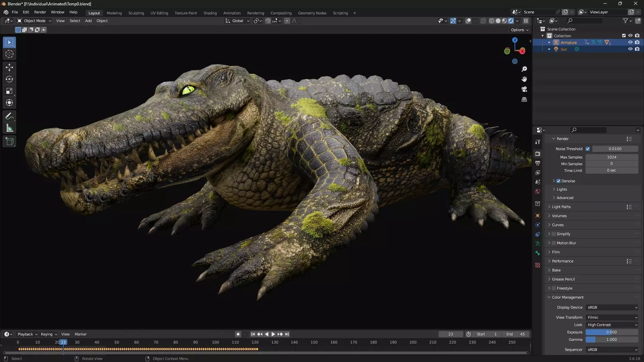Image resolution: width=644 pixels, height=362 pixels.
Task: Open the Physics properties tab
Action: (538, 225)
